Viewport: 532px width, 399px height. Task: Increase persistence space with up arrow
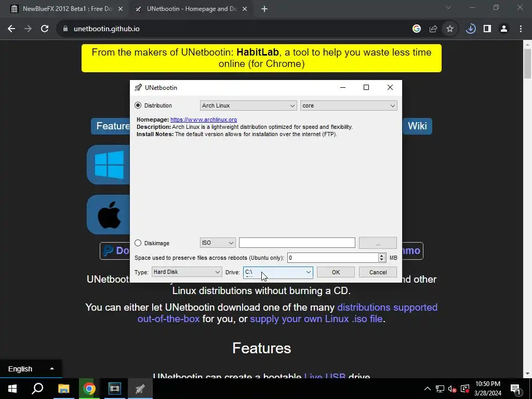pyautogui.click(x=382, y=256)
